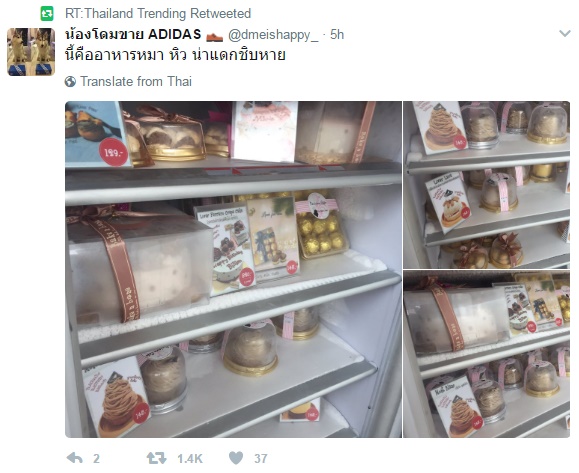Viewport: 579px width, 473px height.
Task: Click the green retweet icon at top
Action: click(47, 14)
